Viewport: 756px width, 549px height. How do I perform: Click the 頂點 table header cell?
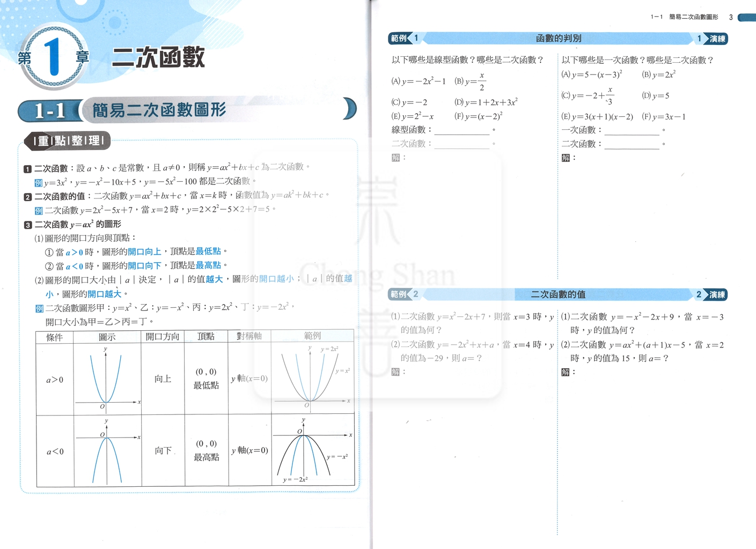click(206, 337)
